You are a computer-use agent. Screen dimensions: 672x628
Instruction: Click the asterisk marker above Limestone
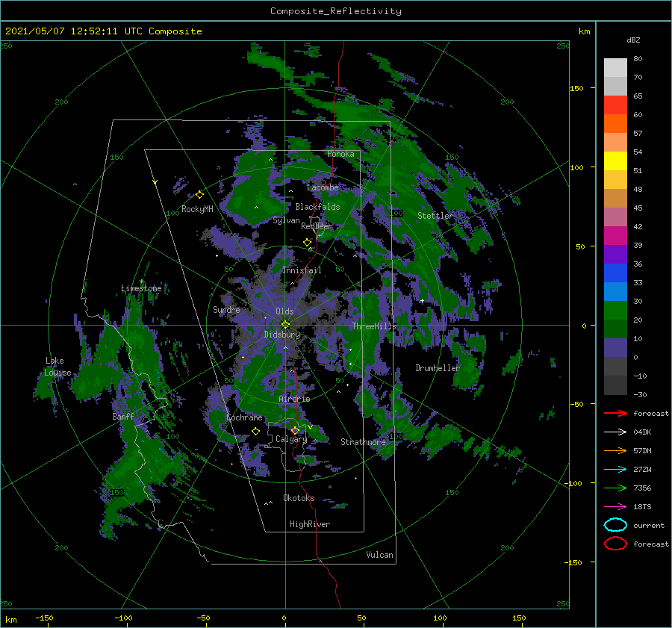pyautogui.click(x=141, y=282)
